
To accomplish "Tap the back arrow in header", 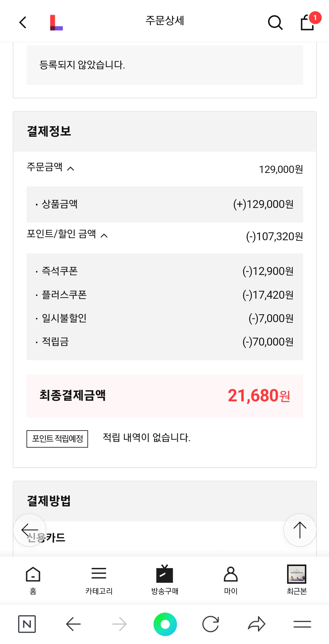I will tap(23, 22).
